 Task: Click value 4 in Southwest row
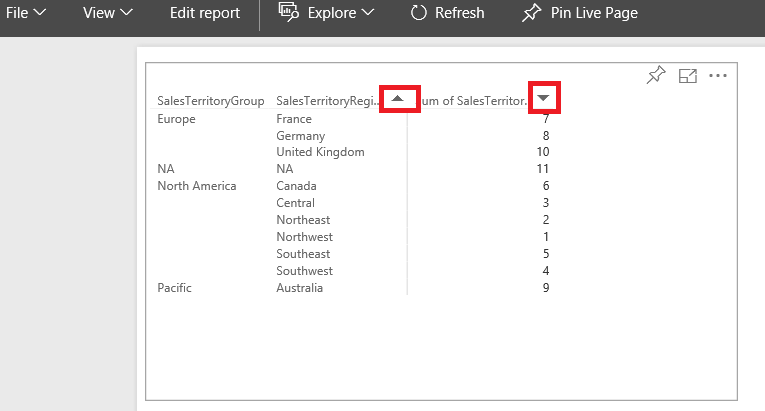546,271
